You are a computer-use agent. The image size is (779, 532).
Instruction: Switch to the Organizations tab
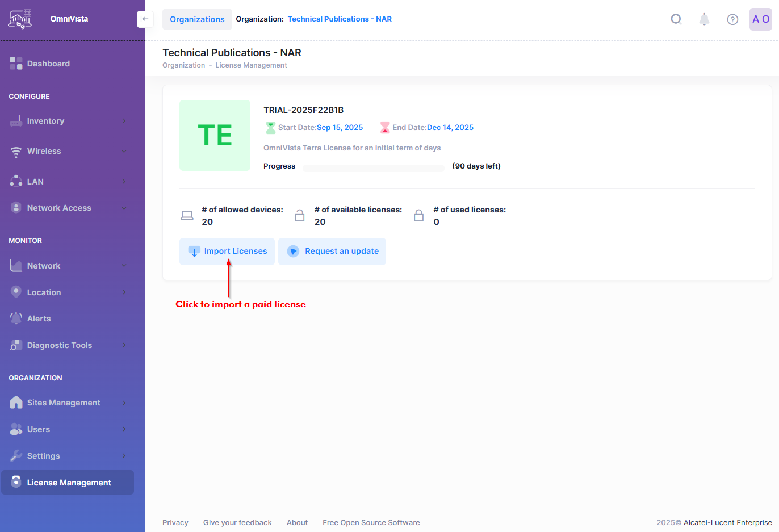(x=197, y=19)
